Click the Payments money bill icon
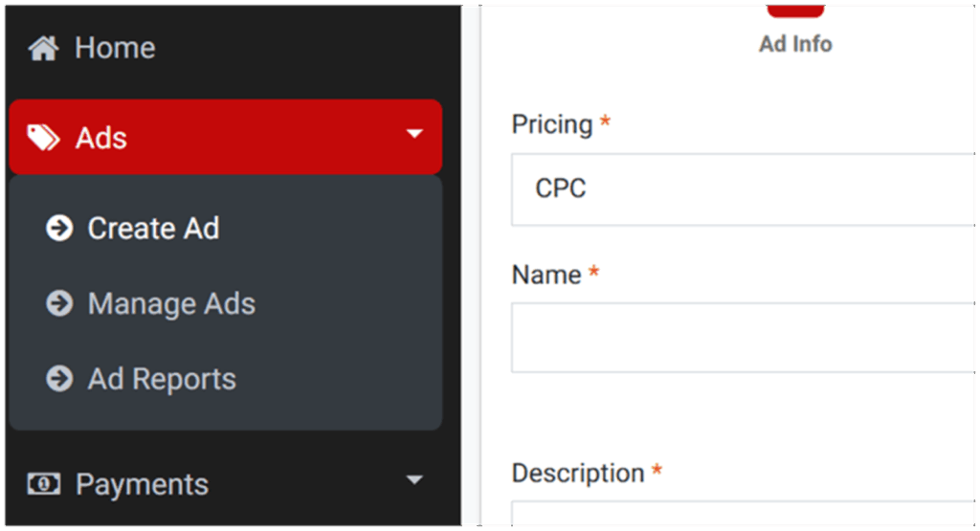Screen dimensions: 980x531 coord(43,484)
